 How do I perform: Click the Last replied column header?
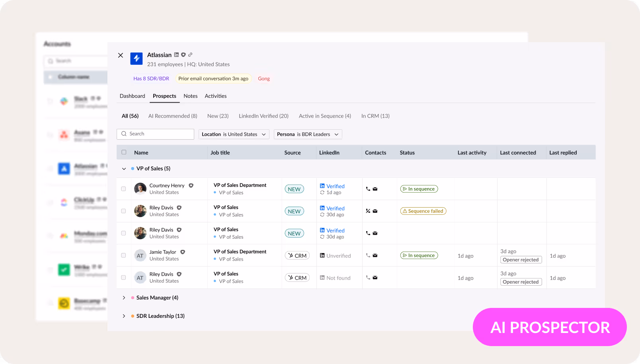click(563, 153)
